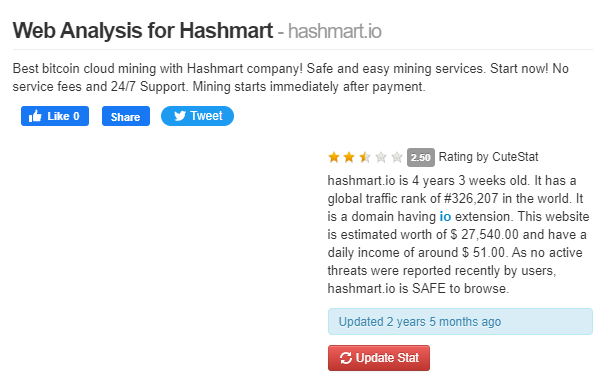This screenshot has height=381, width=612.
Task: Click the Facebook Like thumbs-up button
Action: coord(55,116)
